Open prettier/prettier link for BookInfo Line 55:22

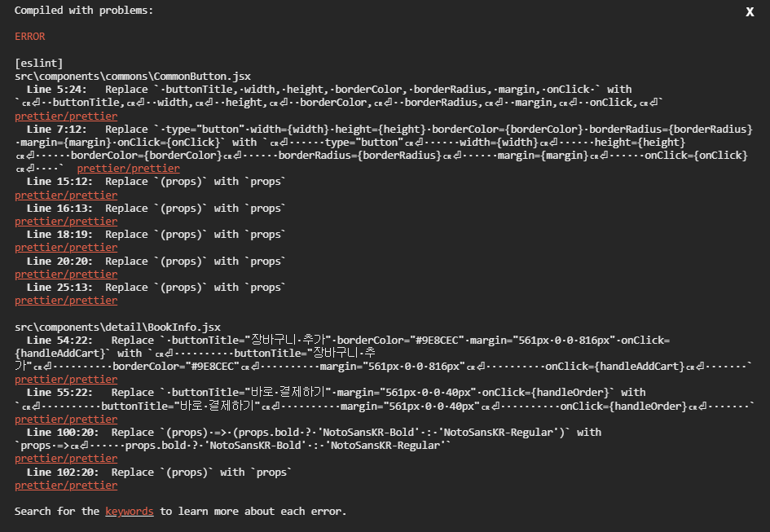click(66, 420)
